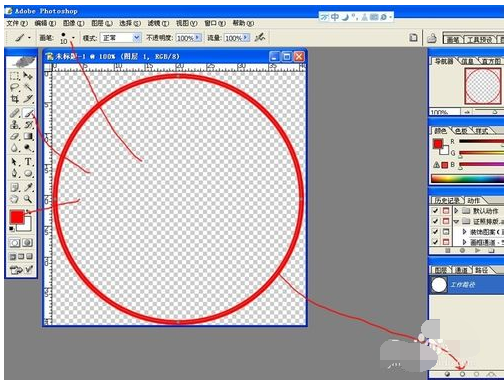Image resolution: width=504 pixels, height=383 pixels.
Task: Switch to Quick Mask Mode
Action: (x=28, y=243)
